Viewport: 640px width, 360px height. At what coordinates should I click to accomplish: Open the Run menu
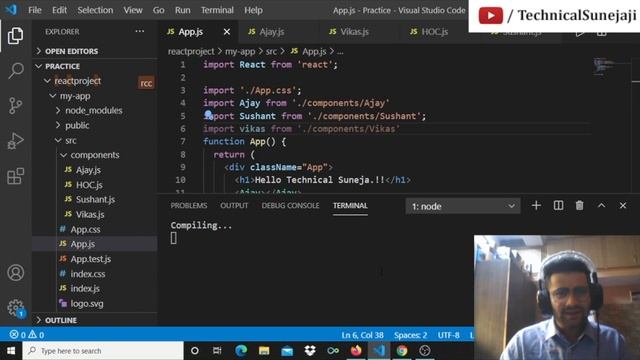click(182, 10)
